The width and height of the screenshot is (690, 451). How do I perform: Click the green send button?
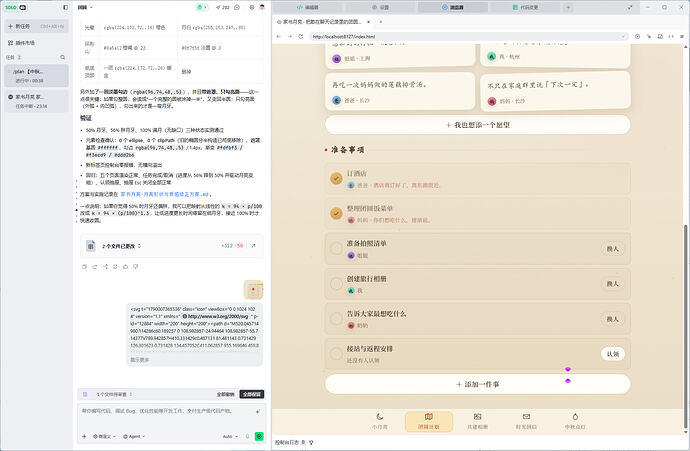259,436
